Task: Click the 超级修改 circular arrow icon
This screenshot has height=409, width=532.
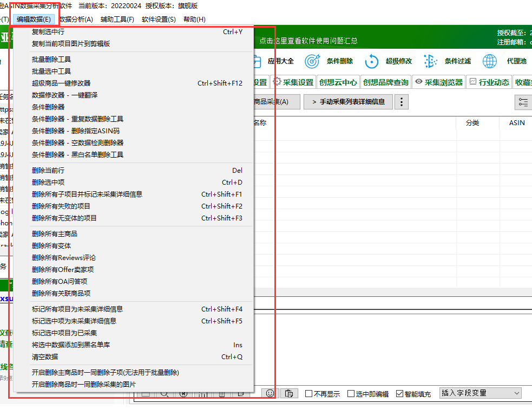Action: coord(371,61)
